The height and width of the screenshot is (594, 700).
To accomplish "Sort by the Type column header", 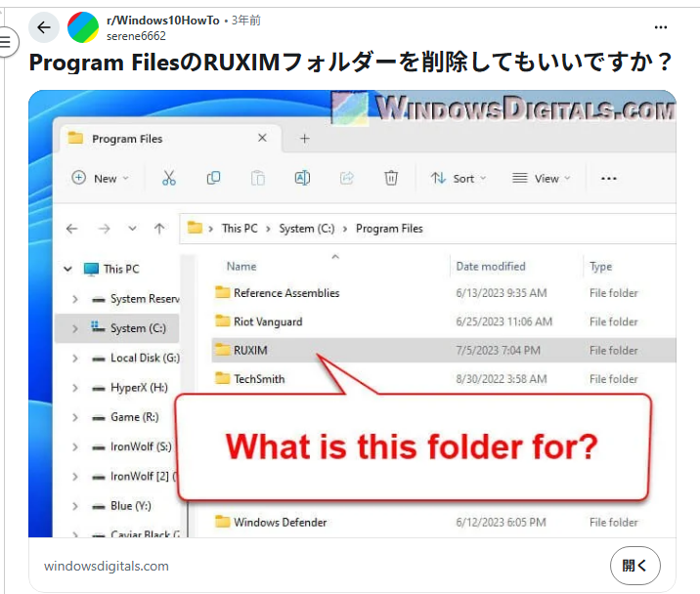I will coord(600,267).
